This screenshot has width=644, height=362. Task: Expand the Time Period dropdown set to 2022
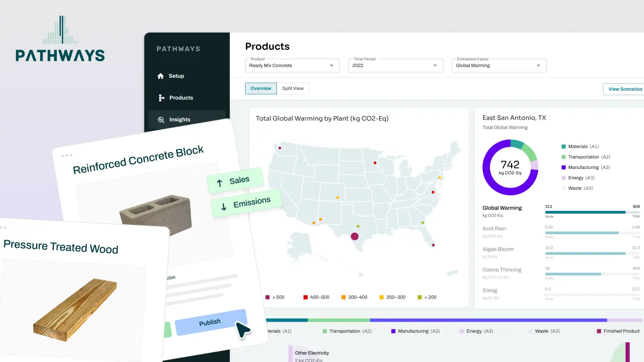pyautogui.click(x=395, y=65)
